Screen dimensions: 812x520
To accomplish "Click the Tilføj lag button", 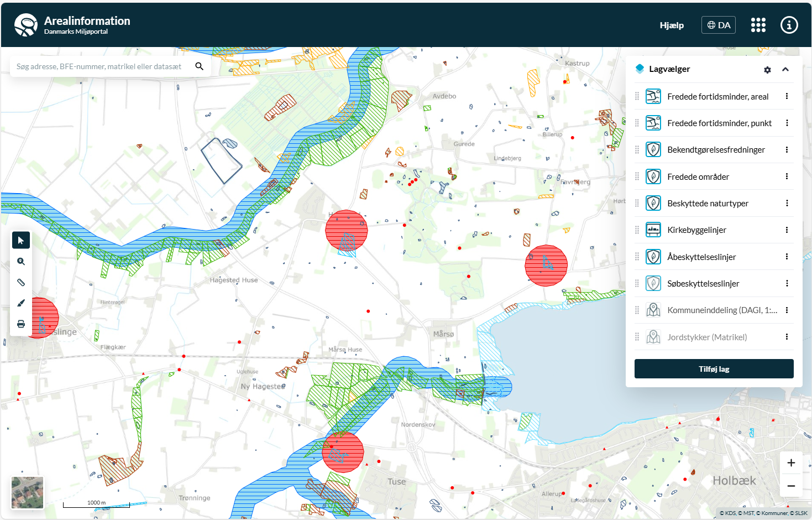I will coord(714,369).
